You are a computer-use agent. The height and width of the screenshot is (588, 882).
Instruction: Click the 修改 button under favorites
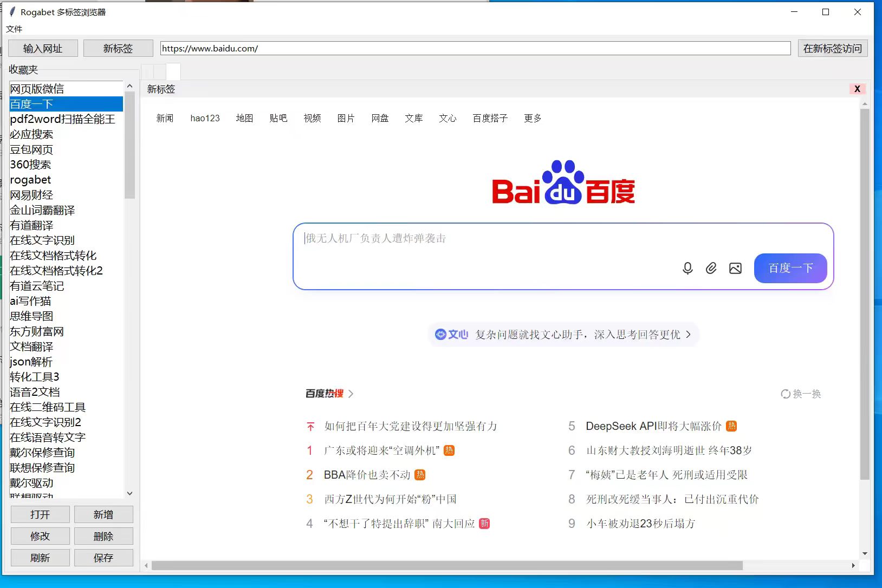click(40, 536)
